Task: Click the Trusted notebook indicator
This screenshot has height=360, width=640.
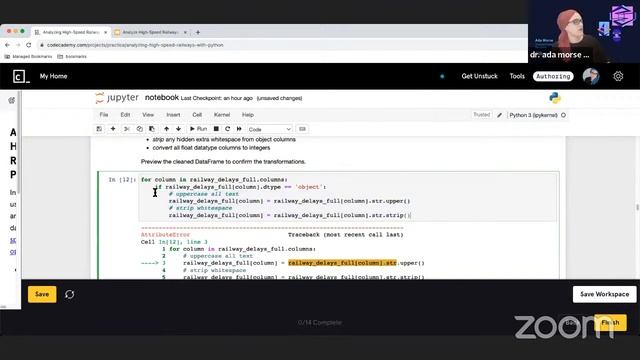Action: click(482, 115)
